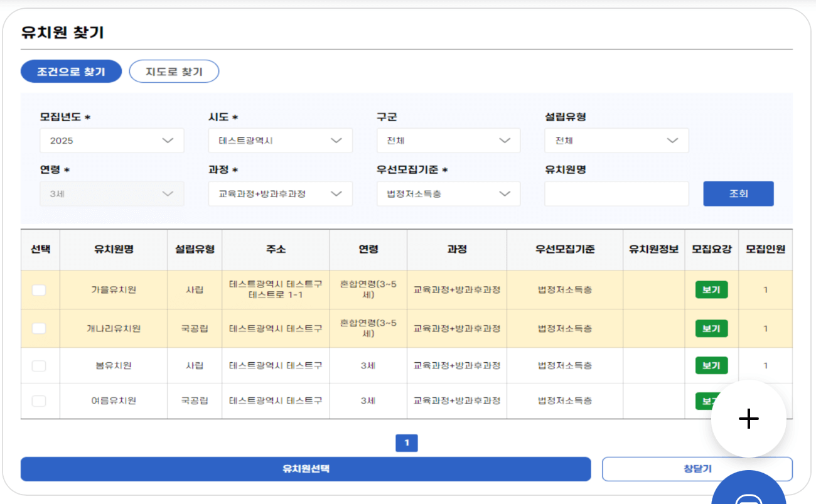Screen dimensions: 816x504
Task: View 모집요강 for 개나리유치원
Action: tap(711, 328)
